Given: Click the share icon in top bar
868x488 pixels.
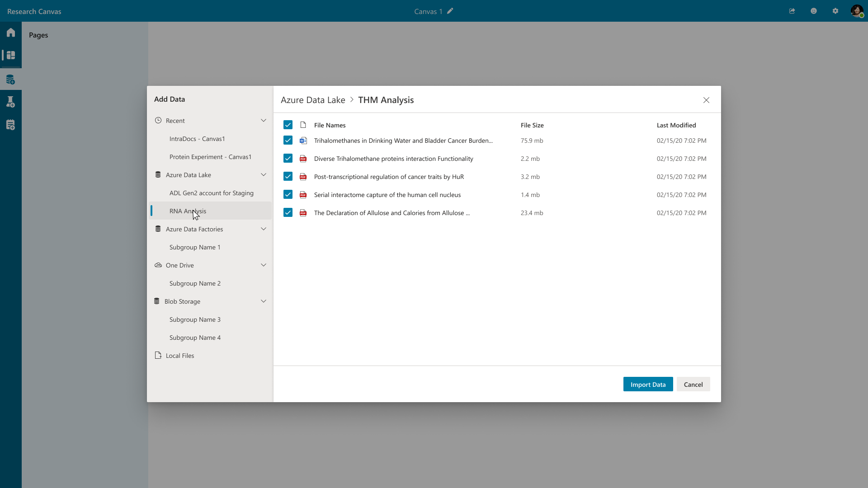Looking at the screenshot, I should click(792, 11).
